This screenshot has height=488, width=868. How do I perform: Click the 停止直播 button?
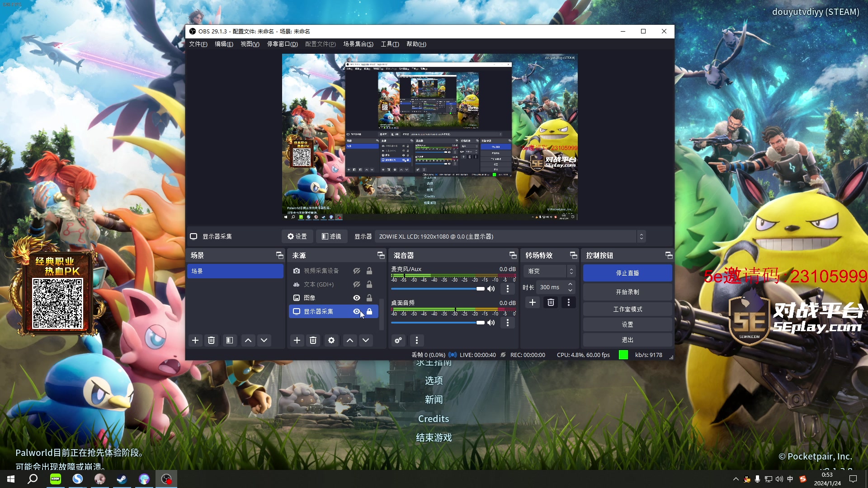point(627,273)
